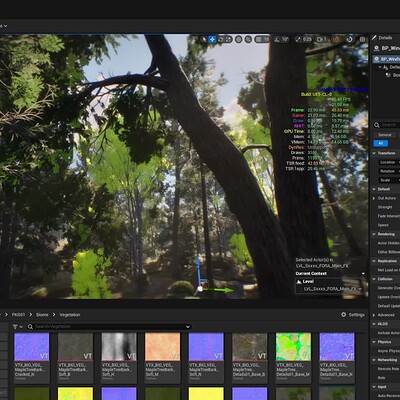This screenshot has width=400, height=400.
Task: Collapse the Transform section
Action: click(x=374, y=153)
